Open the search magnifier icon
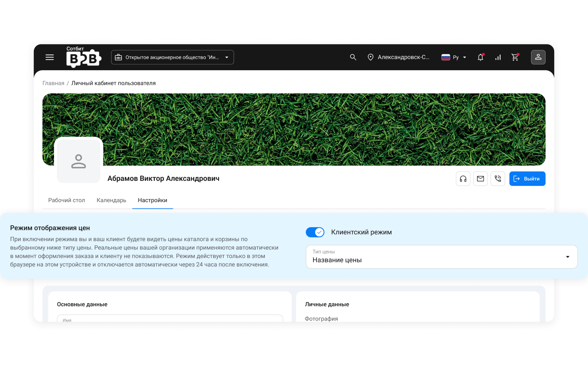This screenshot has width=588, height=366. (x=353, y=57)
